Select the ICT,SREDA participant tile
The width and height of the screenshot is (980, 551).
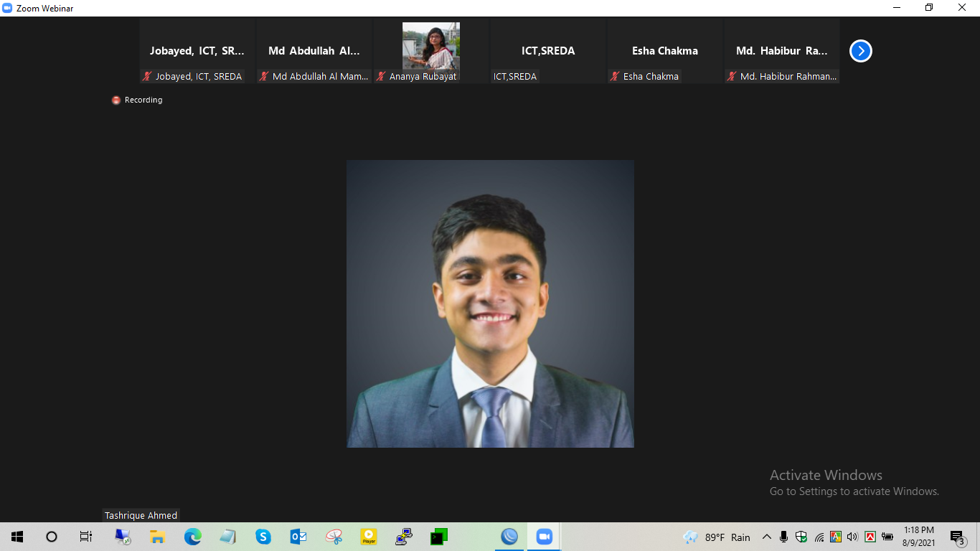pos(548,51)
